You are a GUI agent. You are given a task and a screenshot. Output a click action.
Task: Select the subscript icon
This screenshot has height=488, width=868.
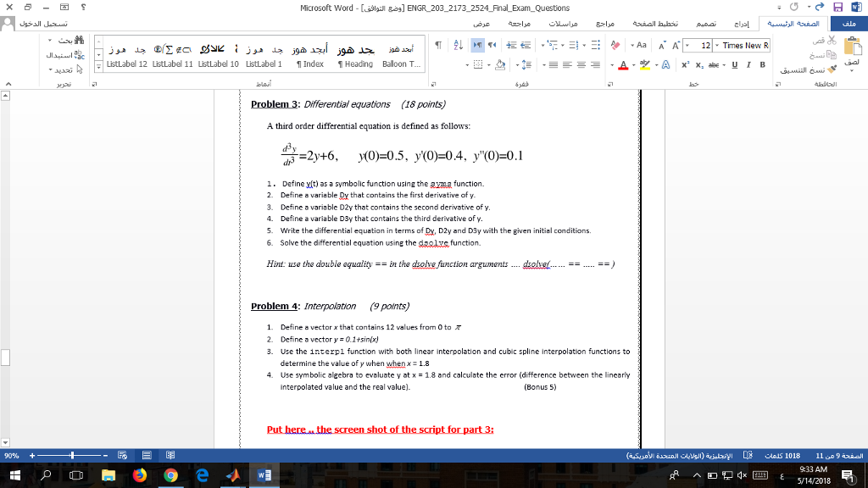click(698, 65)
